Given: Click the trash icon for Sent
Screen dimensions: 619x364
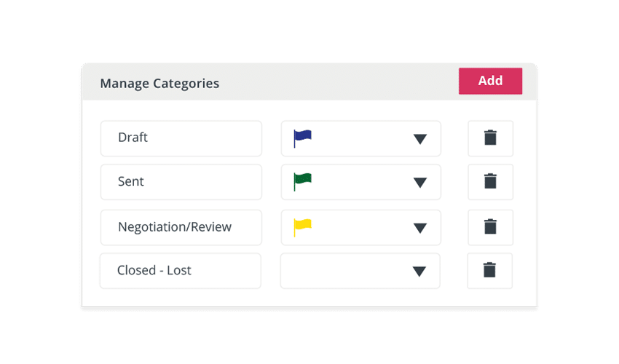Looking at the screenshot, I should tap(490, 181).
